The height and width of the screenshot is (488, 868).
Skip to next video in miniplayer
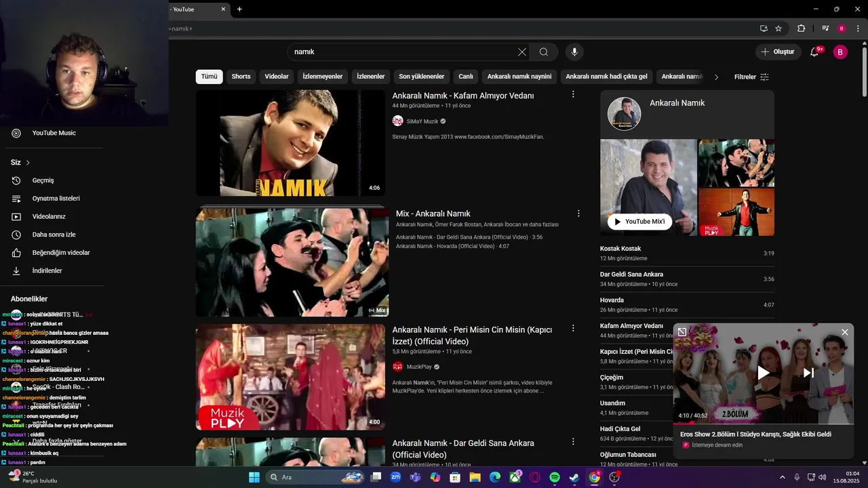click(808, 372)
